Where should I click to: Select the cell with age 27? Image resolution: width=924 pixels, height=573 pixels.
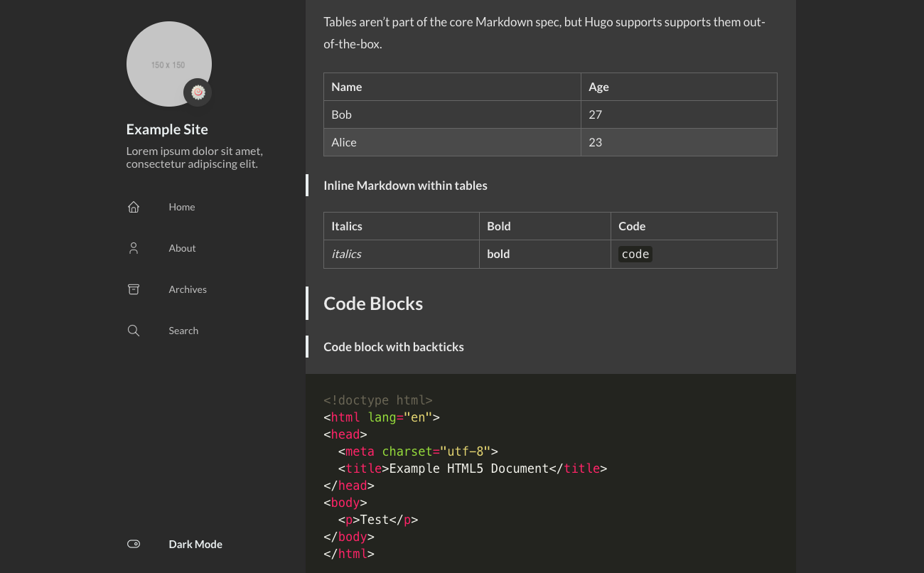point(679,114)
